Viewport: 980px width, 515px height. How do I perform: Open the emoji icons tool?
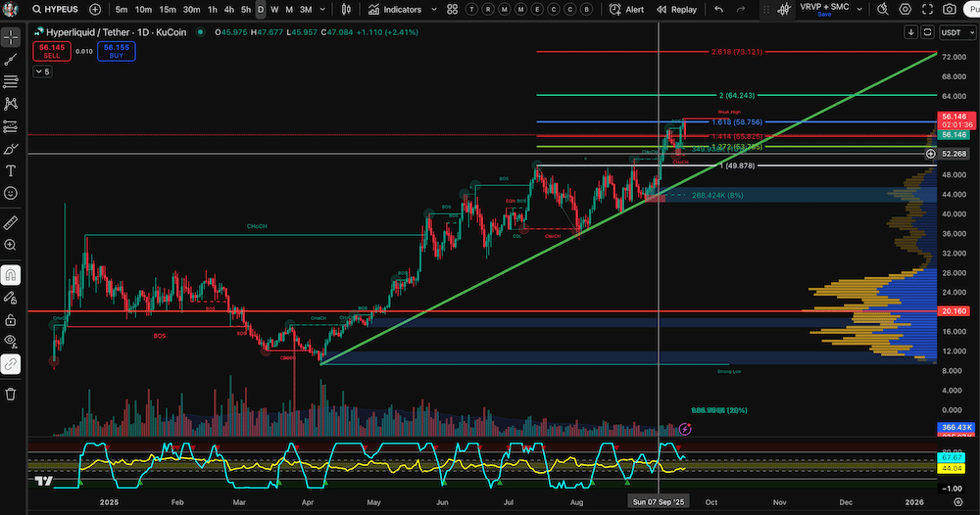11,193
